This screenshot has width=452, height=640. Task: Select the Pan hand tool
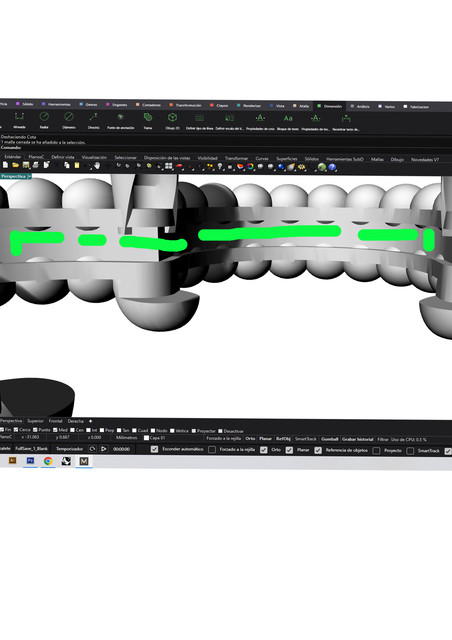pos(97,165)
